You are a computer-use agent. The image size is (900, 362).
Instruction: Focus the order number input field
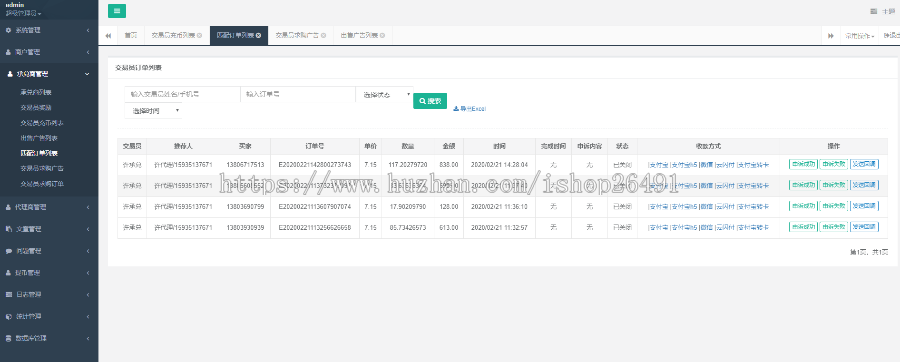click(x=298, y=94)
